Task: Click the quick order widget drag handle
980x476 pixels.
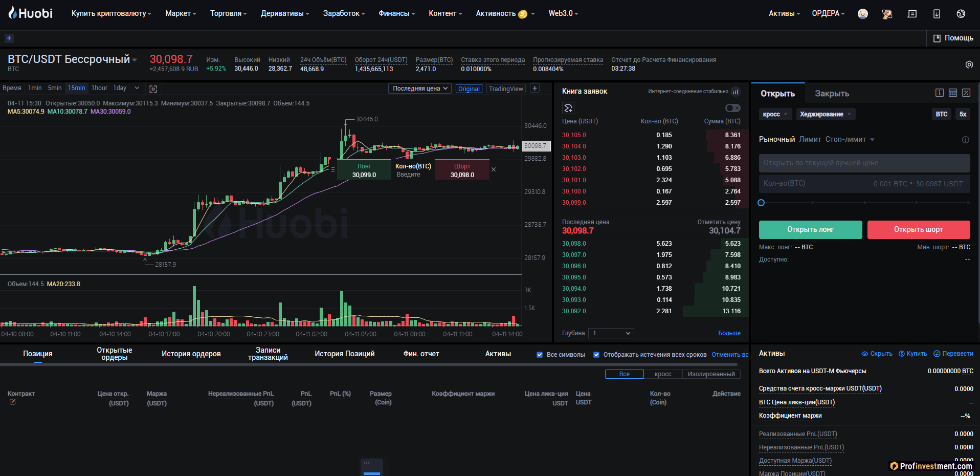Action: pyautogui.click(x=333, y=169)
